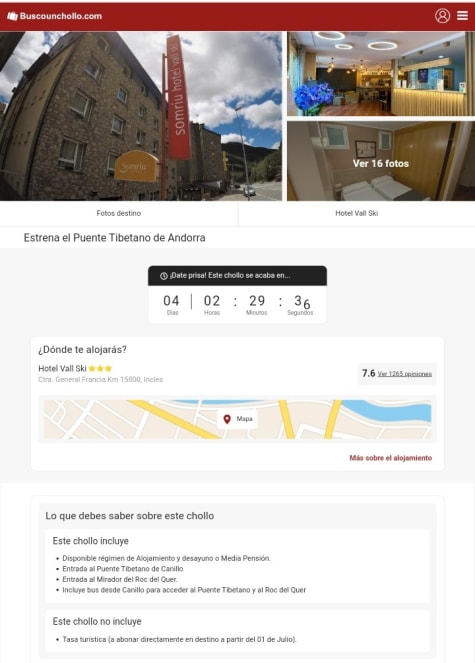Screen dimensions: 475x663
Task: Click the Este chollo incluye section
Action: 237,566
